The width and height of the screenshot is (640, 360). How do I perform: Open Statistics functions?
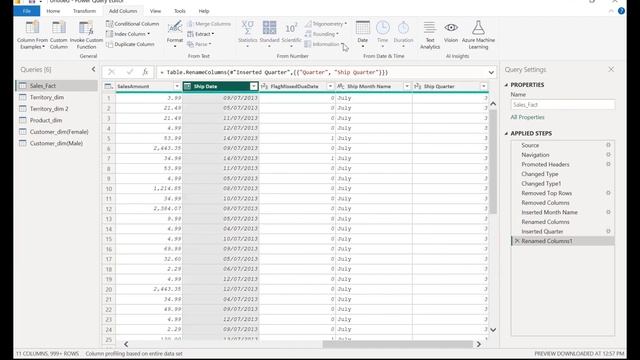247,34
